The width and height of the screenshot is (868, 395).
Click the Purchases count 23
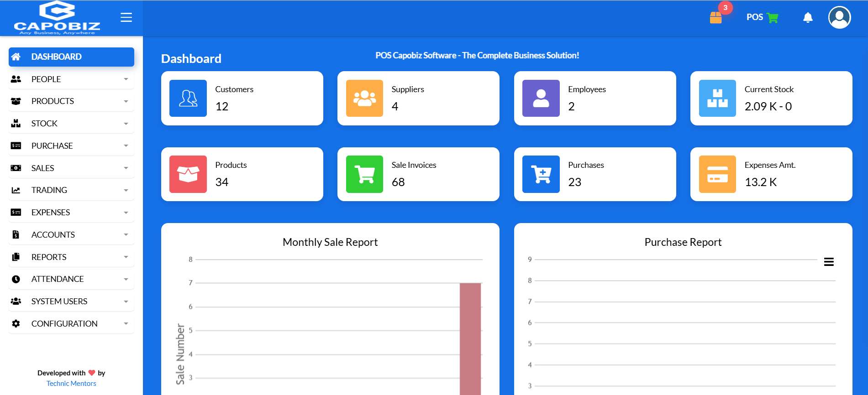point(574,182)
